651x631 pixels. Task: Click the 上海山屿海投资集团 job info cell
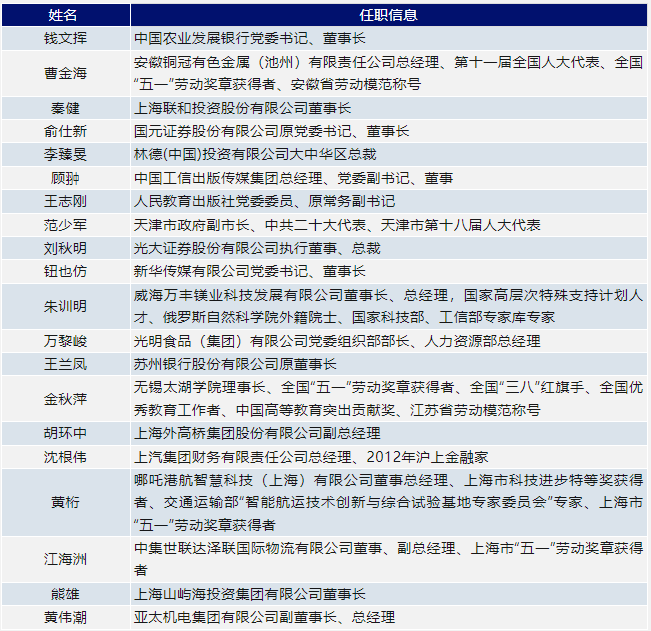point(389,594)
